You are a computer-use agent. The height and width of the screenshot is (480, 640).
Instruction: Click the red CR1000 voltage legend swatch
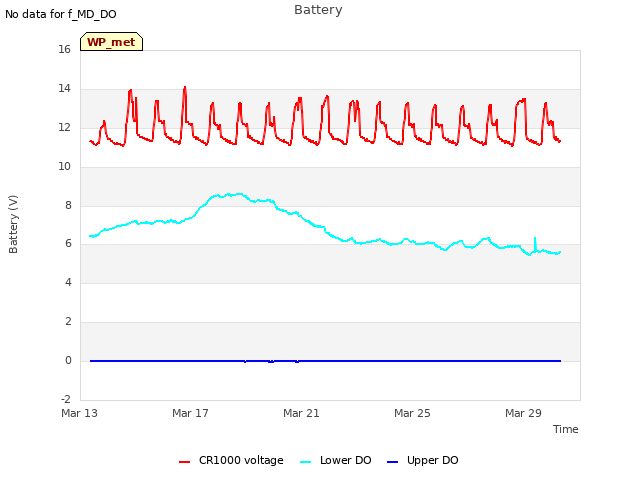184,462
